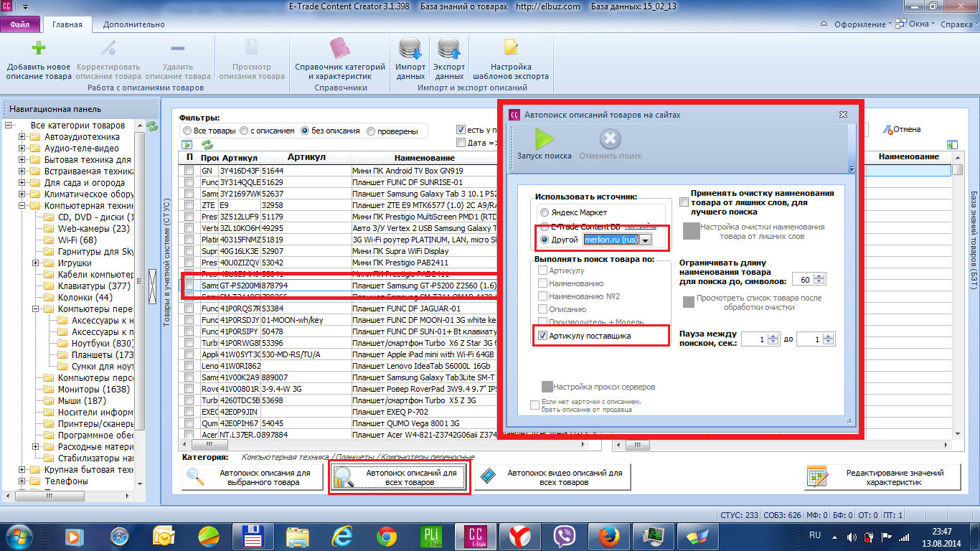Open Internet Explorer from the taskbar
This screenshot has width=980, height=551.
(x=343, y=536)
